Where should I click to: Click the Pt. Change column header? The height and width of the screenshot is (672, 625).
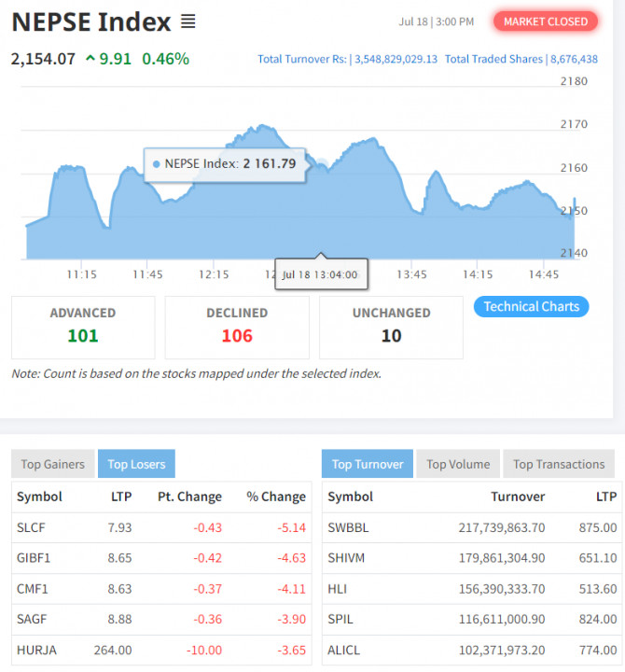pyautogui.click(x=189, y=497)
